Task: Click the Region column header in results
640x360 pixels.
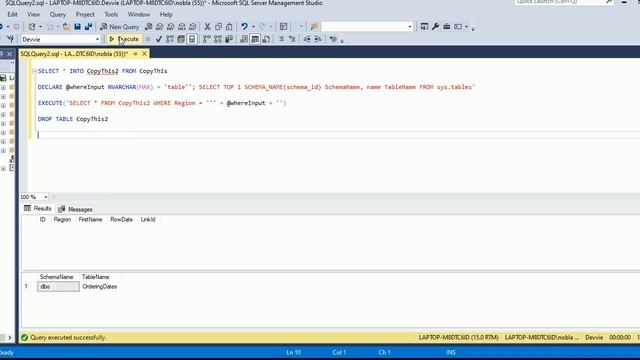Action: click(x=62, y=220)
